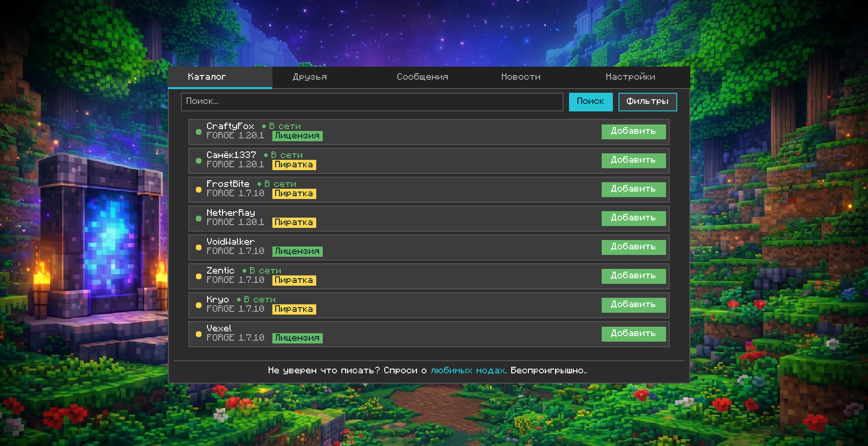Screen dimensions: 868x446
Task: Open the Каталог tab
Action: click(220, 77)
